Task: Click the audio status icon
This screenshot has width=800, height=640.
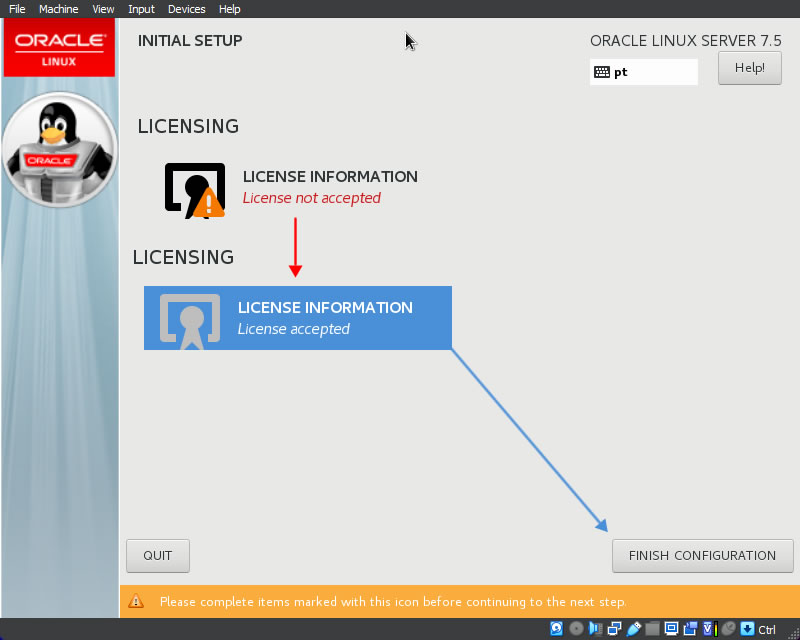Action: pyautogui.click(x=595, y=629)
